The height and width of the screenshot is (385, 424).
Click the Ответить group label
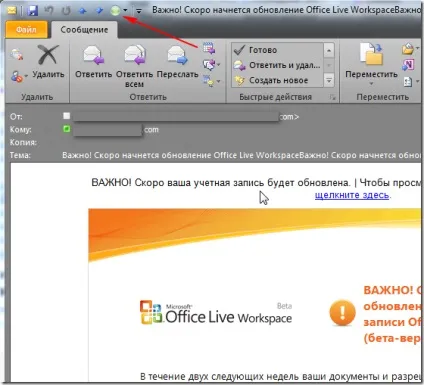148,97
